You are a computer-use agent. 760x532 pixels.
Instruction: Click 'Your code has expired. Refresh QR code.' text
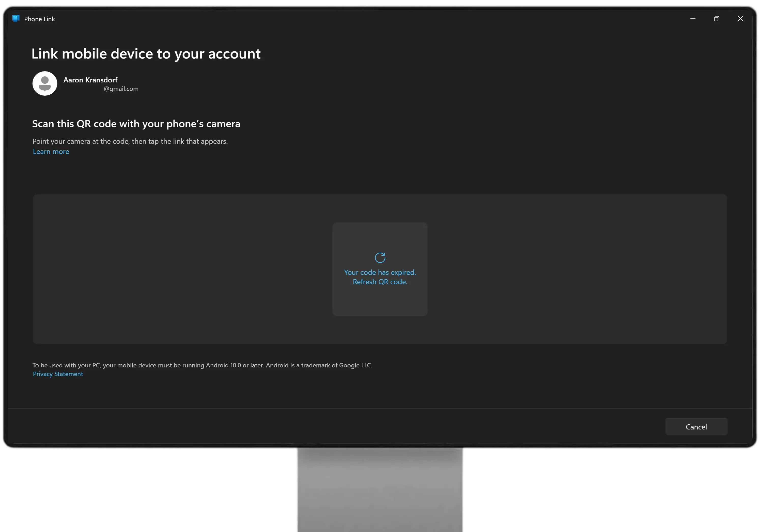click(380, 277)
